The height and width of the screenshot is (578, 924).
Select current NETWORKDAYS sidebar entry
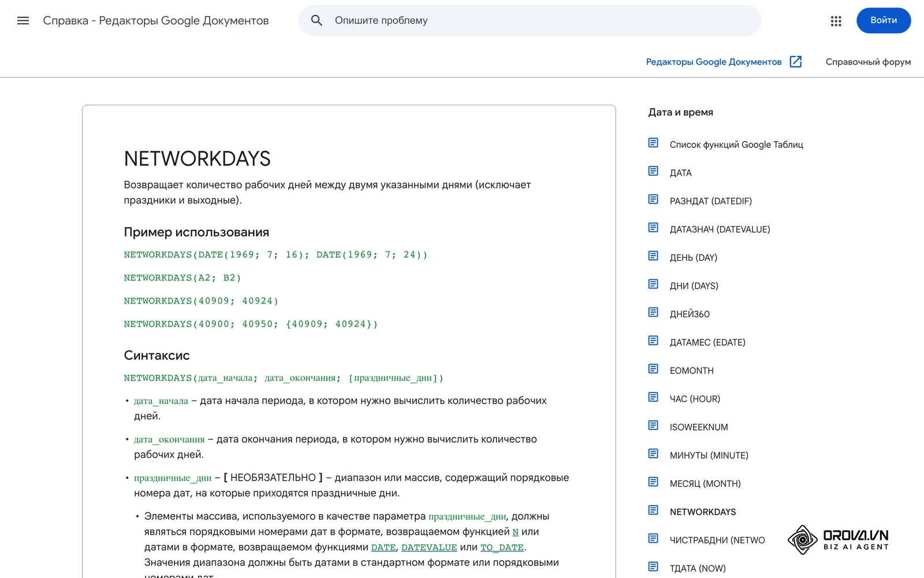click(703, 512)
